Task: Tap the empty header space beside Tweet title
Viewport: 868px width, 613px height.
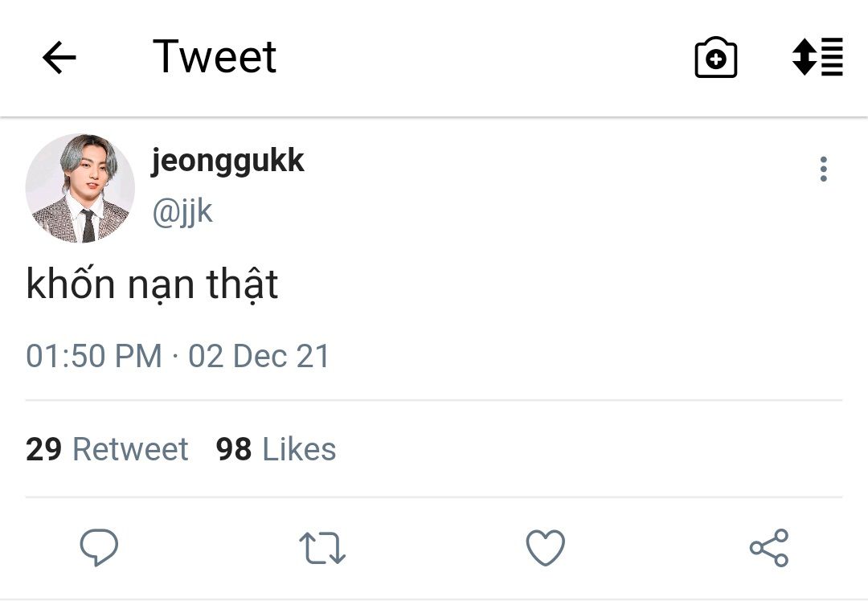Action: [482, 57]
